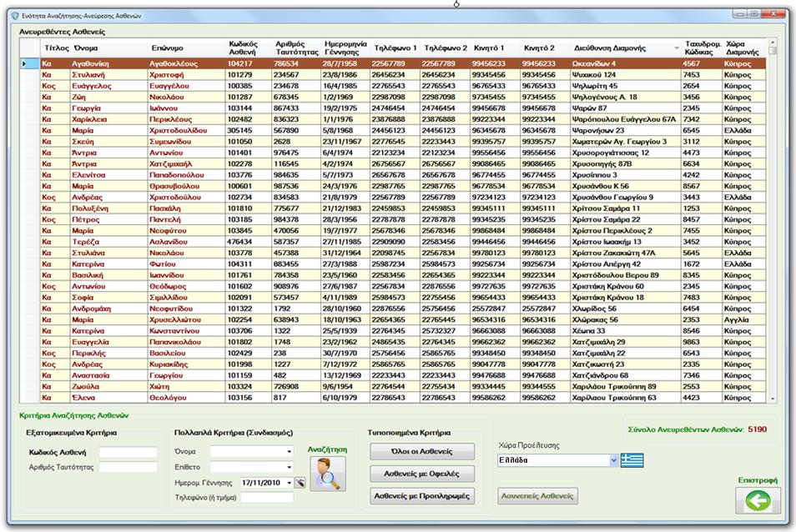
Task: Click the sort arrow on Διεύθυνση Διαμονής column
Action: (x=676, y=48)
